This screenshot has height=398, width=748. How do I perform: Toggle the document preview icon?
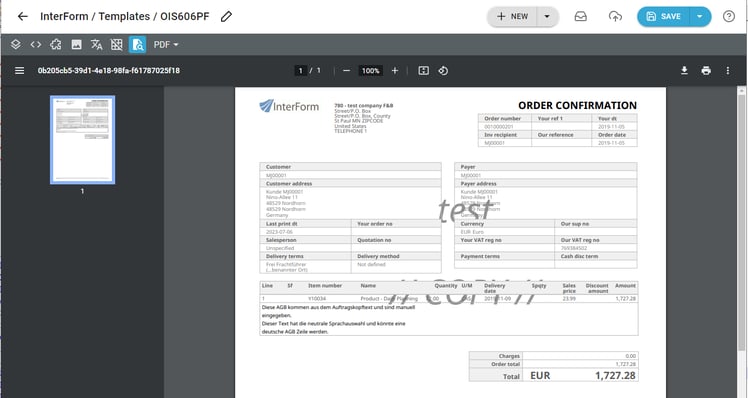coord(137,44)
